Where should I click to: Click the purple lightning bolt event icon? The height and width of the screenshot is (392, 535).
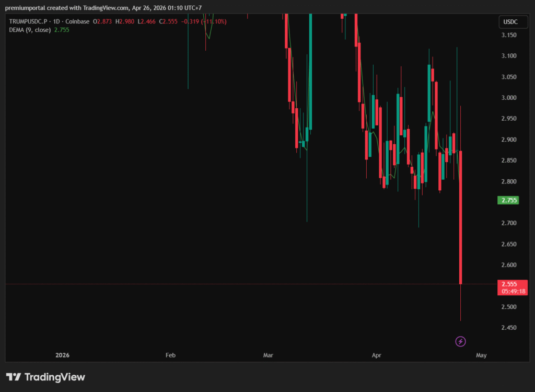point(460,341)
